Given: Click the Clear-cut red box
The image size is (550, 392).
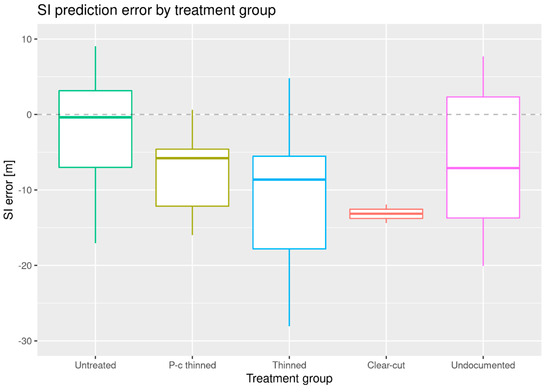Looking at the screenshot, I should pos(386,214).
